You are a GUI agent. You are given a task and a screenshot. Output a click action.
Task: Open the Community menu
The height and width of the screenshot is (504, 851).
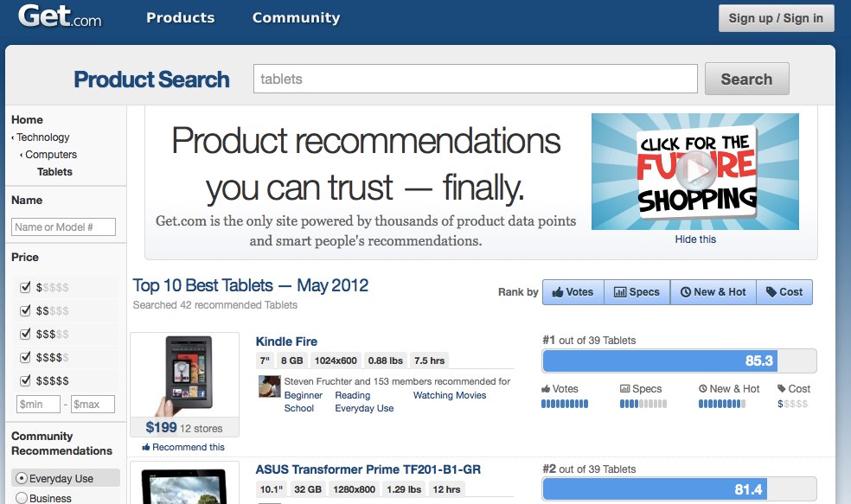pyautogui.click(x=296, y=16)
